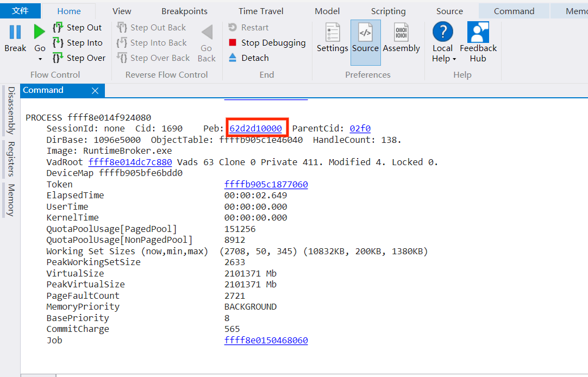
Task: Follow the Peb 62d2d10000 link
Action: pyautogui.click(x=255, y=129)
